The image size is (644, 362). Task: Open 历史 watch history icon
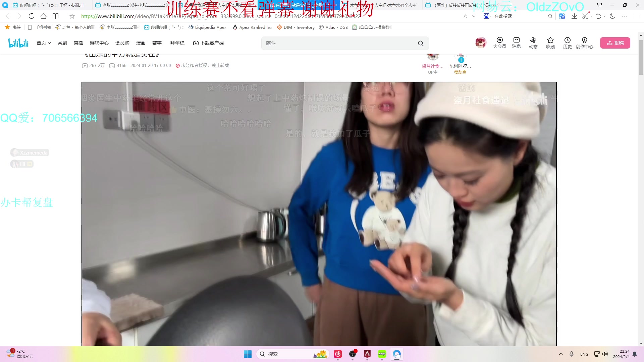click(x=568, y=43)
